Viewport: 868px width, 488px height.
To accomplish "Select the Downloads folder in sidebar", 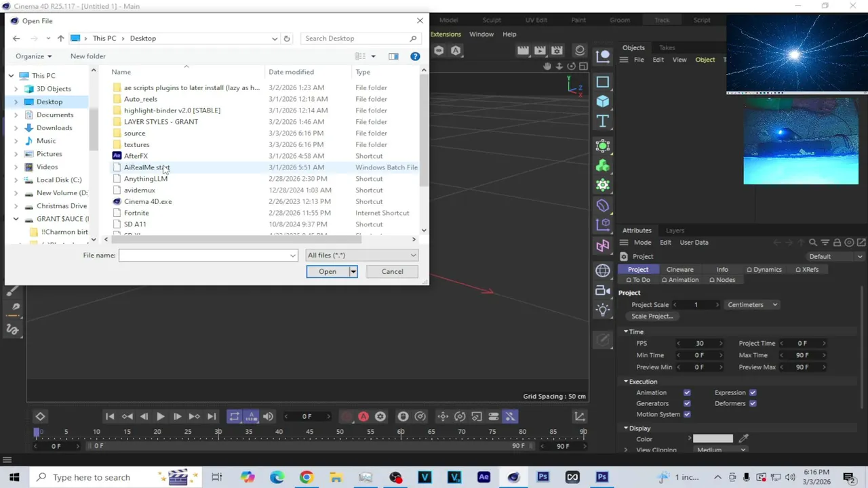I will (54, 127).
